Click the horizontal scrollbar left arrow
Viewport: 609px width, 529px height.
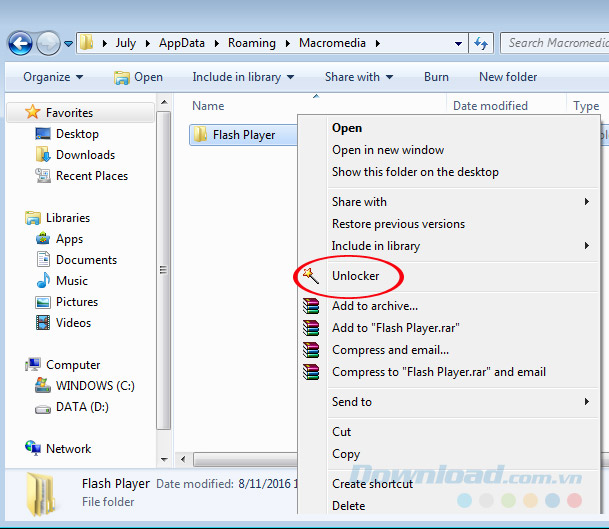coord(183,459)
